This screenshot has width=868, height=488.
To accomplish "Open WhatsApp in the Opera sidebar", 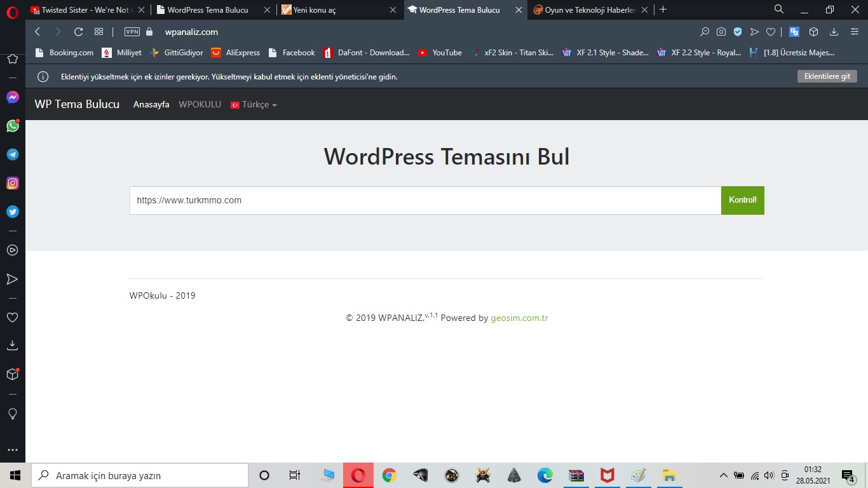I will pos(12,126).
